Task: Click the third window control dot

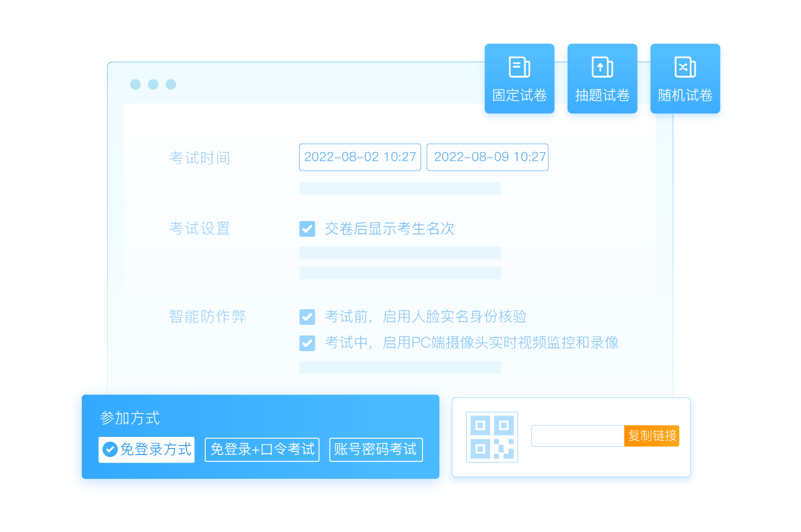Action: pyautogui.click(x=171, y=84)
